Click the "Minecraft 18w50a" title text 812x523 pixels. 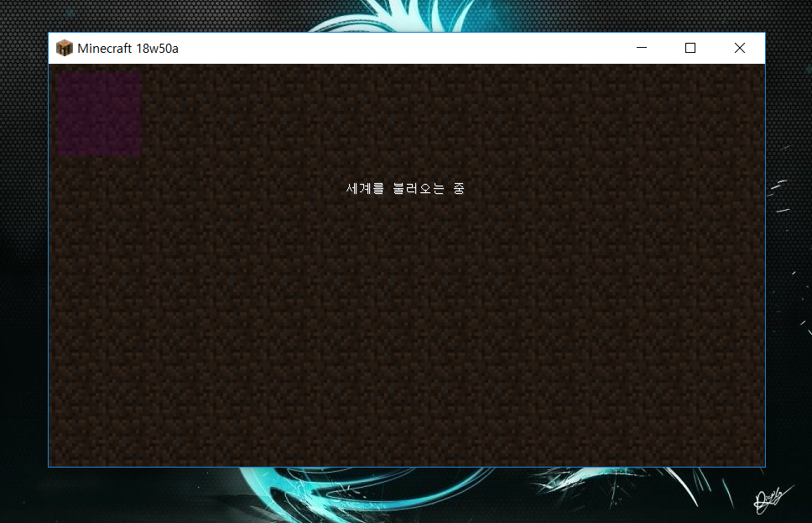click(128, 48)
